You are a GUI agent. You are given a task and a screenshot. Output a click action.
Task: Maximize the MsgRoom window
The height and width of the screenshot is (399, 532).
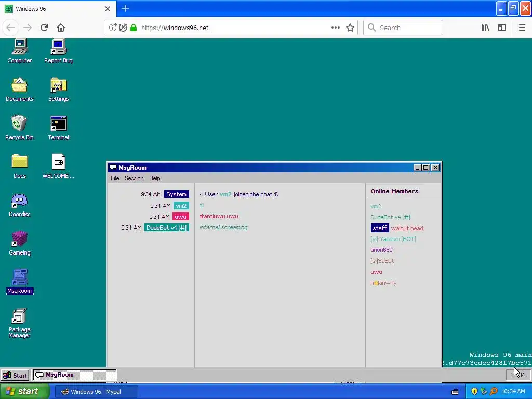(426, 168)
